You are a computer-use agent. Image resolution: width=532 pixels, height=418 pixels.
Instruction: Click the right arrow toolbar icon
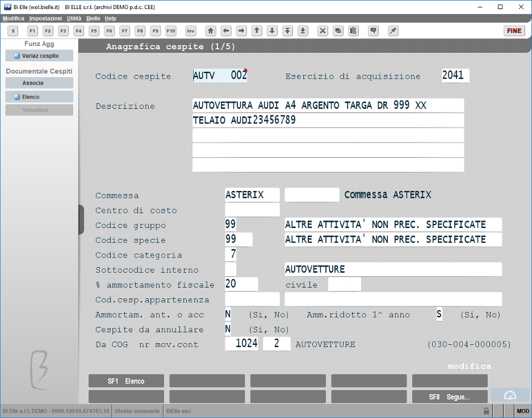pos(241,31)
